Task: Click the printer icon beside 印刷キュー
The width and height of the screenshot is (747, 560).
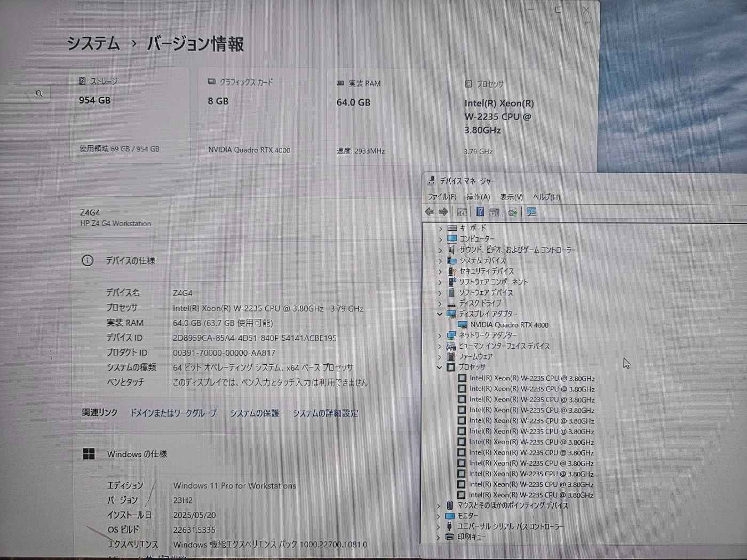Action: click(449, 537)
